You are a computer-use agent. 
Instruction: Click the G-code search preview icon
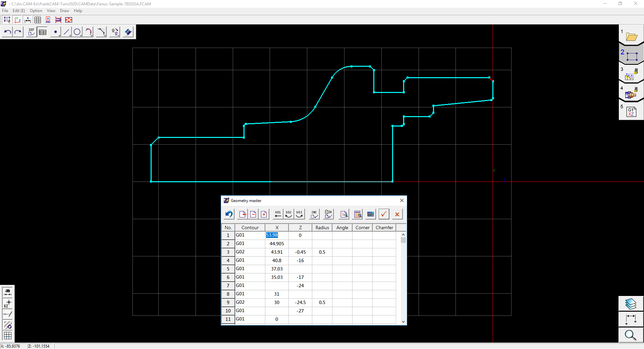click(x=344, y=214)
